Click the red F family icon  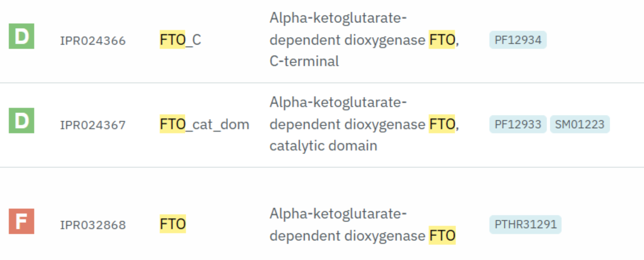[x=21, y=221]
